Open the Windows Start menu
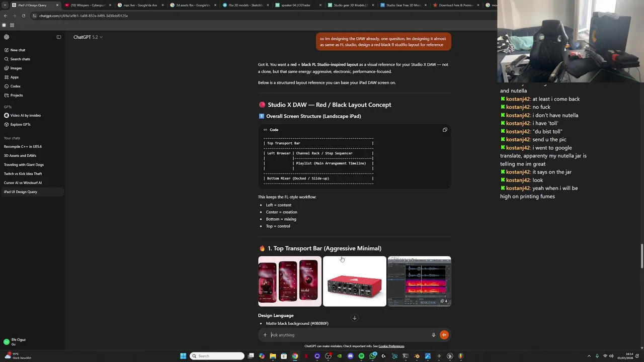 tap(183, 356)
